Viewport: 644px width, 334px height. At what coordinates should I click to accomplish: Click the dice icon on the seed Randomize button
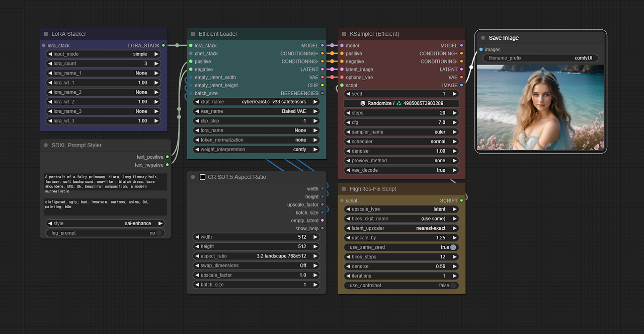tap(362, 103)
